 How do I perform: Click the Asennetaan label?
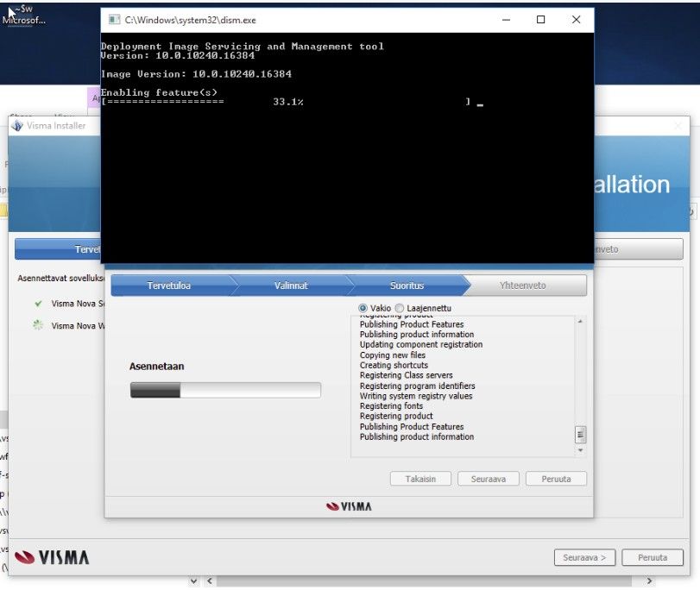click(157, 367)
